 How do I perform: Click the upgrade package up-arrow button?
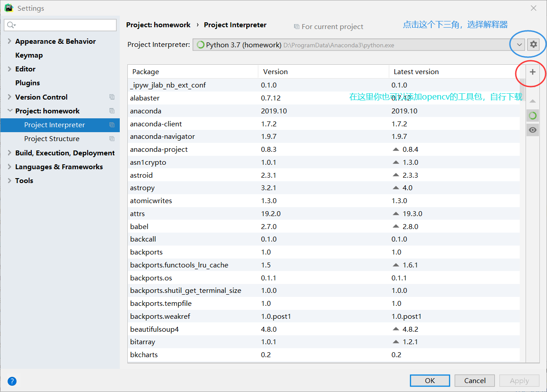[532, 101]
